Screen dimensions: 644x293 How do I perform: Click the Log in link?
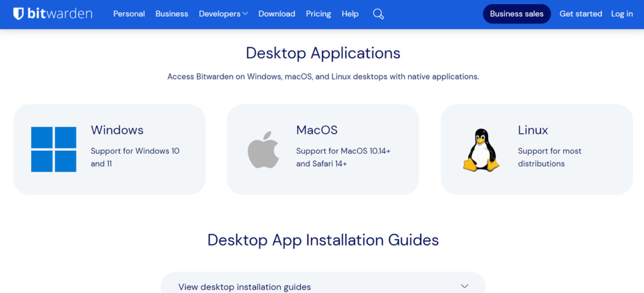622,14
